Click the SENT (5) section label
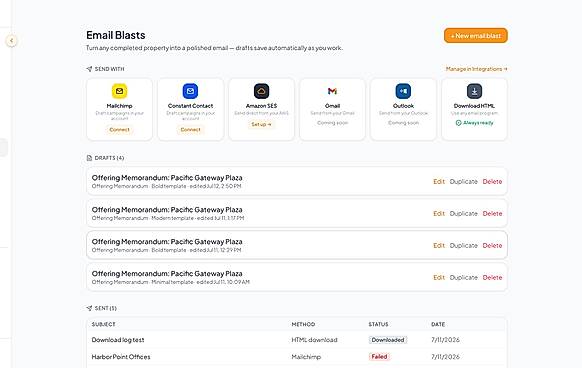Viewport: 582px width, 368px height. (x=105, y=308)
